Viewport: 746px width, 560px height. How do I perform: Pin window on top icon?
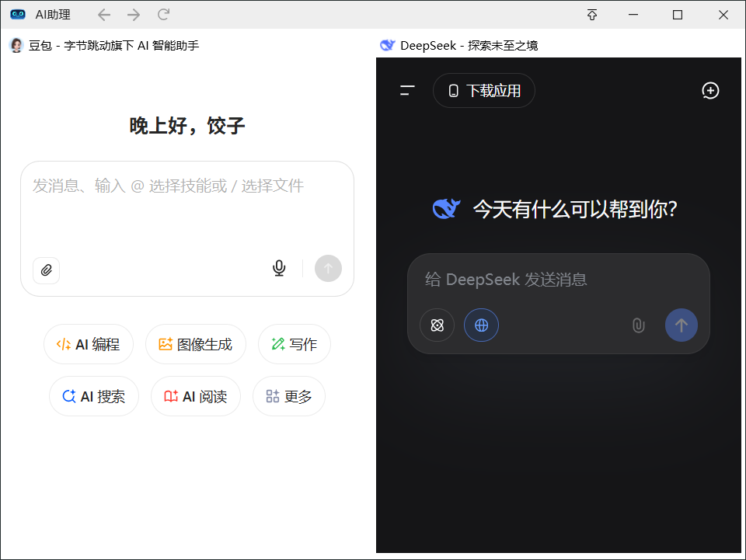[592, 15]
